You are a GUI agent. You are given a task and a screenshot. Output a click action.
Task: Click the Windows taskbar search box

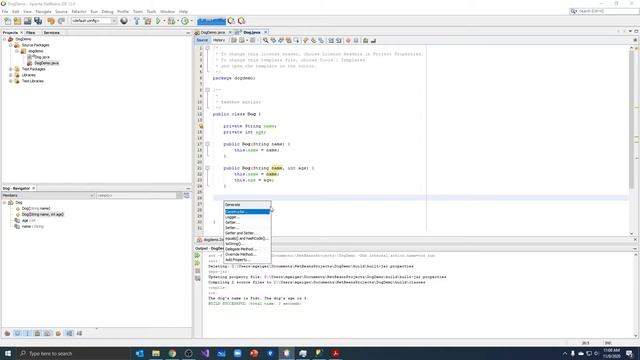click(x=73, y=353)
